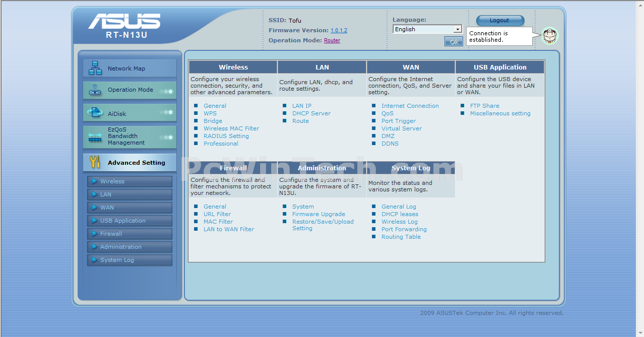Click the arrow icon beside Firewall submenu
644x337 pixels.
pyautogui.click(x=94, y=234)
